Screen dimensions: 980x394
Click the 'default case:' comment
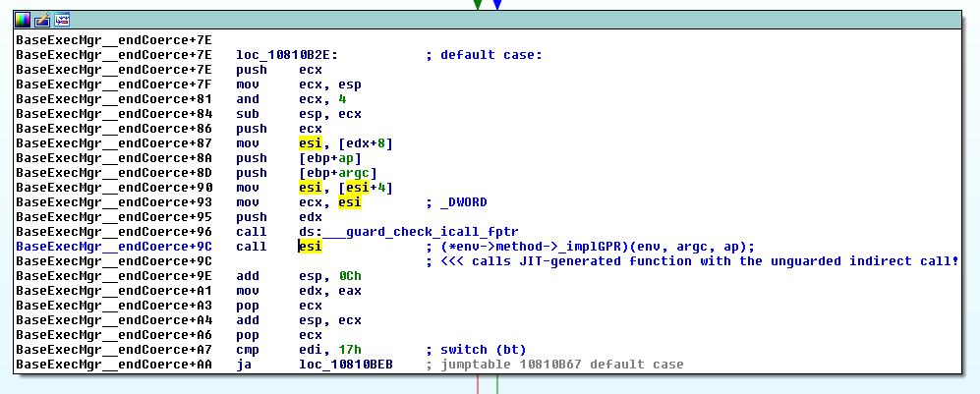click(485, 55)
